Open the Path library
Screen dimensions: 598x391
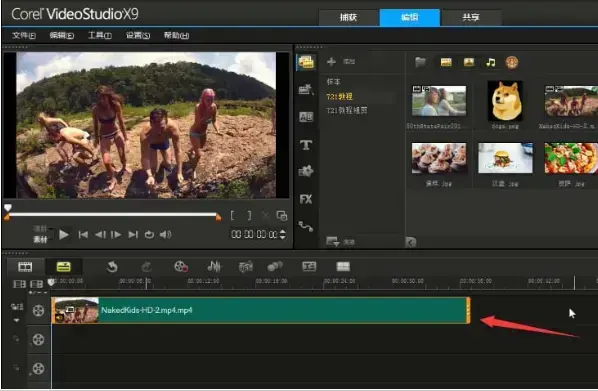[306, 226]
